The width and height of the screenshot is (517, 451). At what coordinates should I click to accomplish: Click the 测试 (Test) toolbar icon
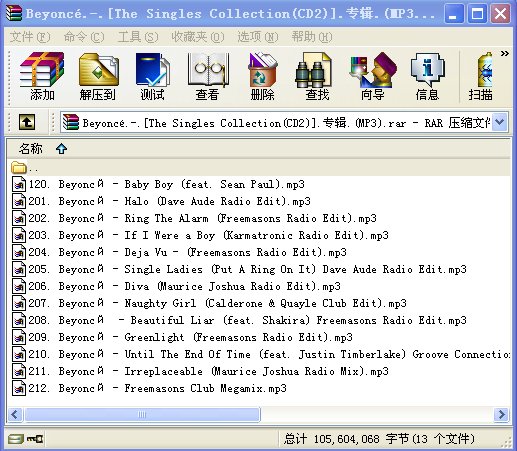tap(152, 76)
